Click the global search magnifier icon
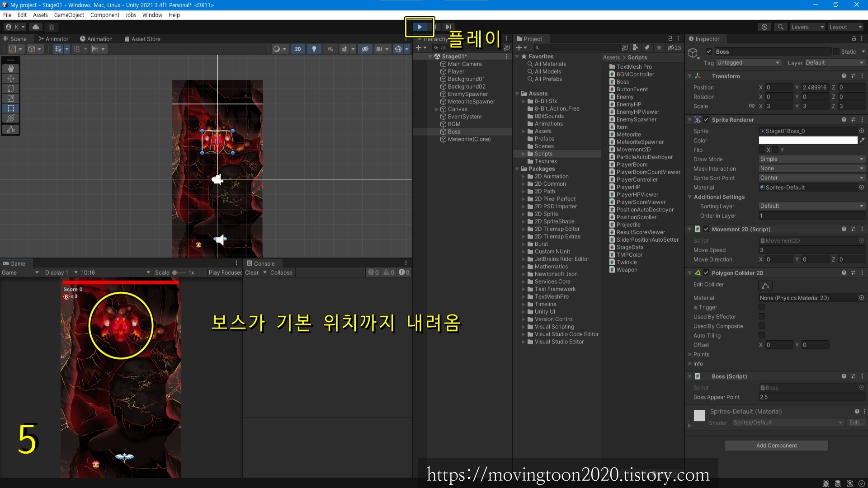This screenshot has width=868, height=488. pyautogui.click(x=780, y=27)
